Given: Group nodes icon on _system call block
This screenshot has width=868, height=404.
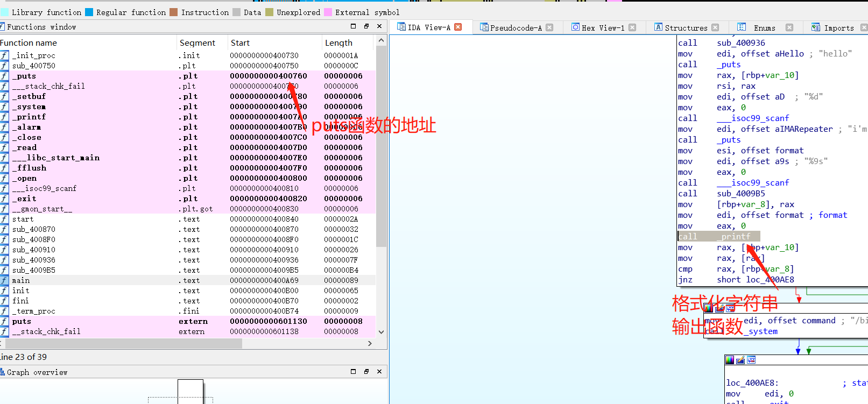Looking at the screenshot, I should click(730, 308).
